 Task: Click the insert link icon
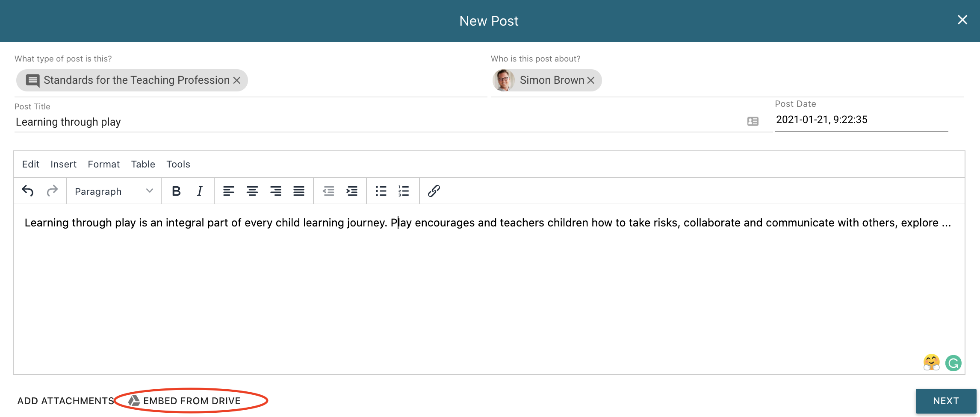click(434, 191)
